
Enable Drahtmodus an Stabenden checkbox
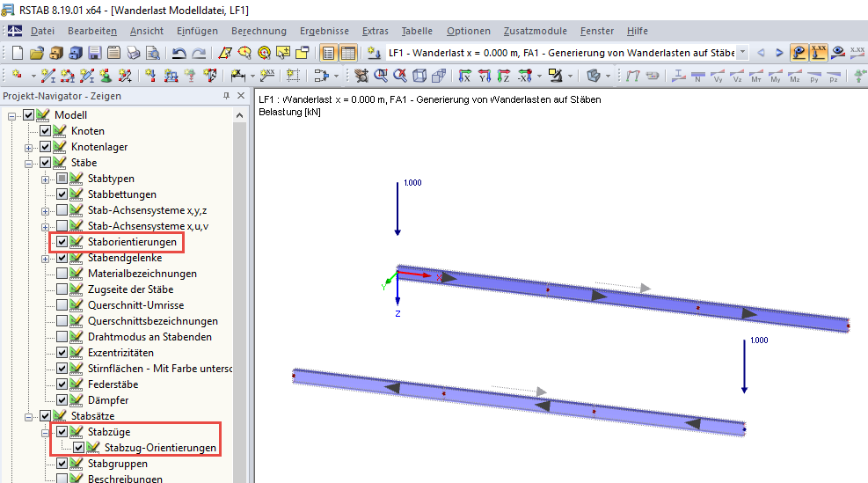(x=62, y=337)
